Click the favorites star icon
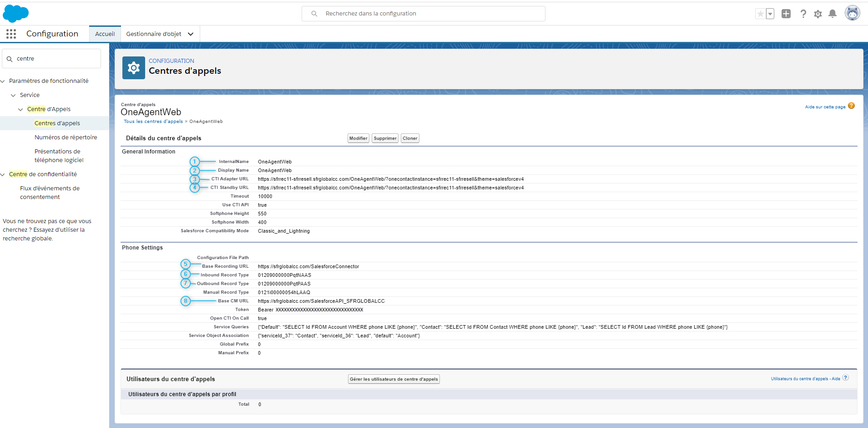 click(x=761, y=14)
